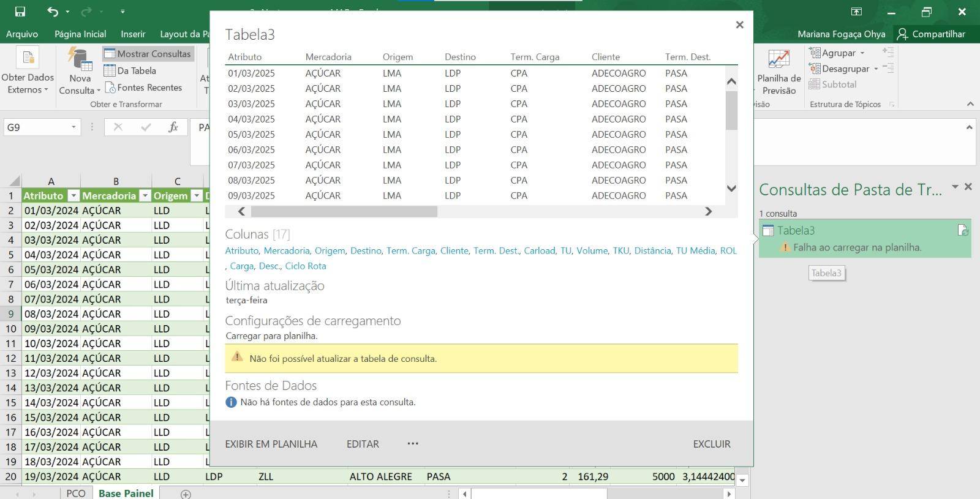Click the Volume column link
980x499 pixels.
(592, 250)
